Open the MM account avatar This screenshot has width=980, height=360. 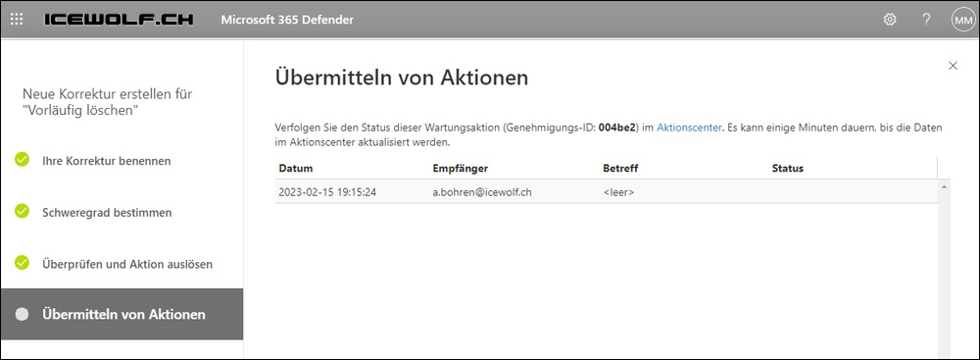pyautogui.click(x=962, y=20)
